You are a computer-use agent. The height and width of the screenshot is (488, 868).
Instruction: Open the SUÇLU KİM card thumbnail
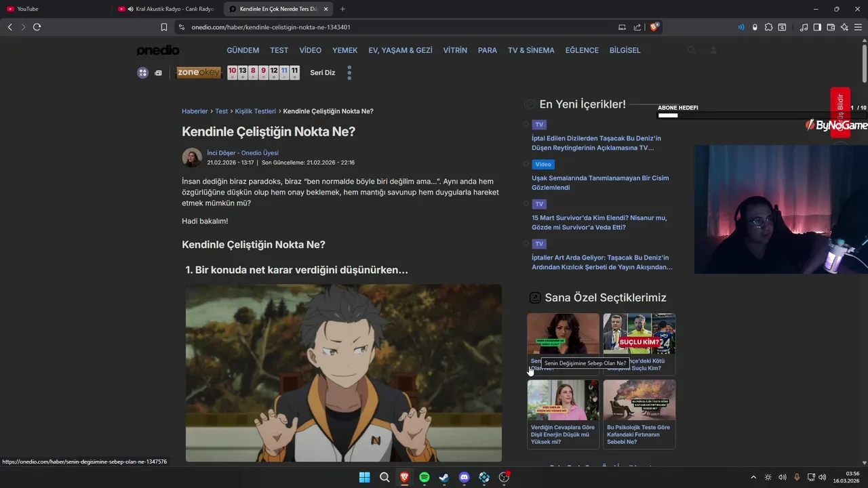point(639,333)
